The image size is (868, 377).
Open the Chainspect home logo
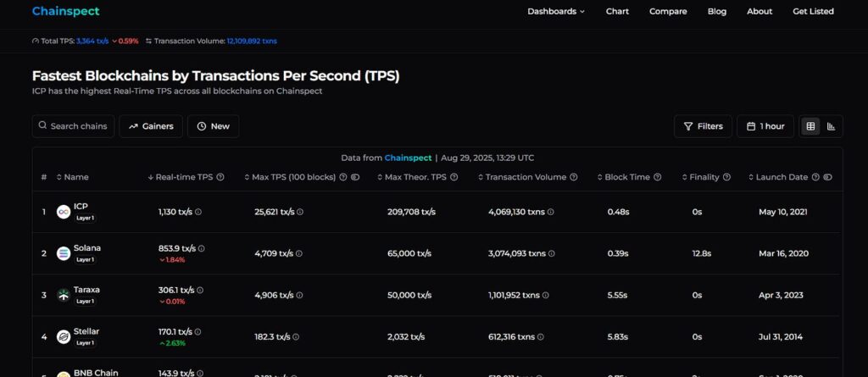[x=66, y=11]
